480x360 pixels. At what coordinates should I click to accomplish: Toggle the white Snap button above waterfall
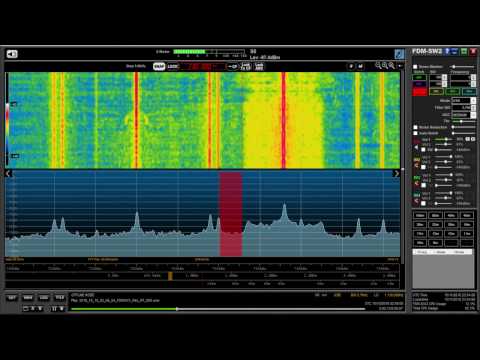(159, 66)
